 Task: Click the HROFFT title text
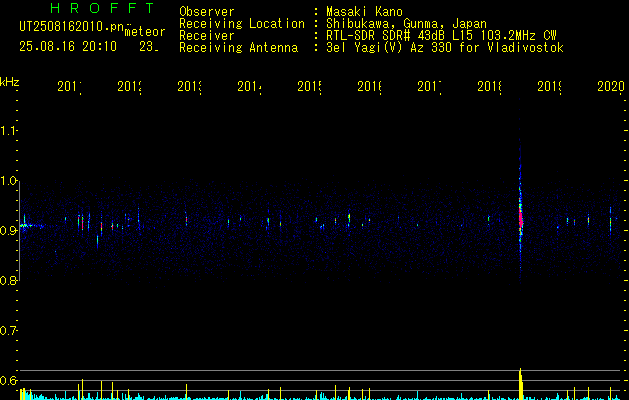tap(102, 8)
